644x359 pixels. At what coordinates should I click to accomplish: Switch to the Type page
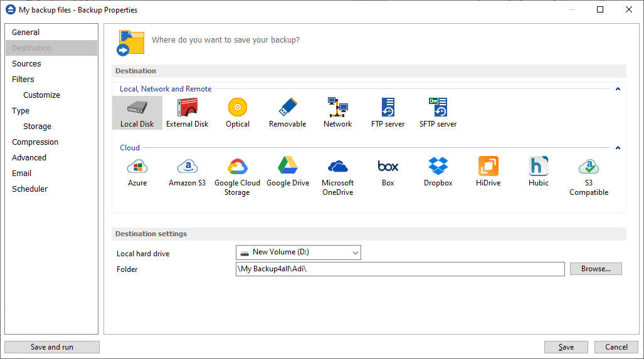pos(51,110)
